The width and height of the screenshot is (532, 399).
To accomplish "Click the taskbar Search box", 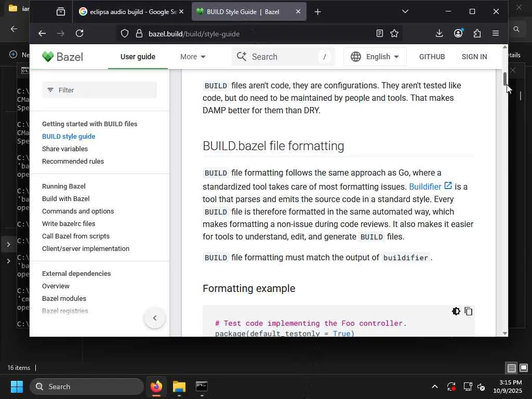I will 87,387.
